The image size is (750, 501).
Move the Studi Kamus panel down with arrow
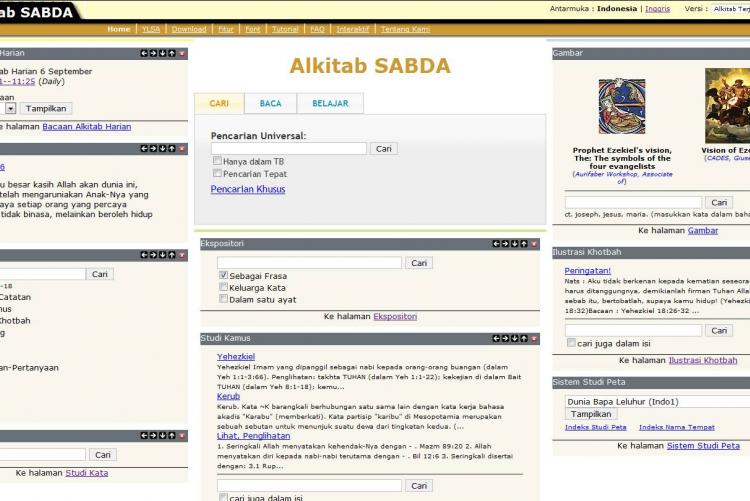point(515,338)
